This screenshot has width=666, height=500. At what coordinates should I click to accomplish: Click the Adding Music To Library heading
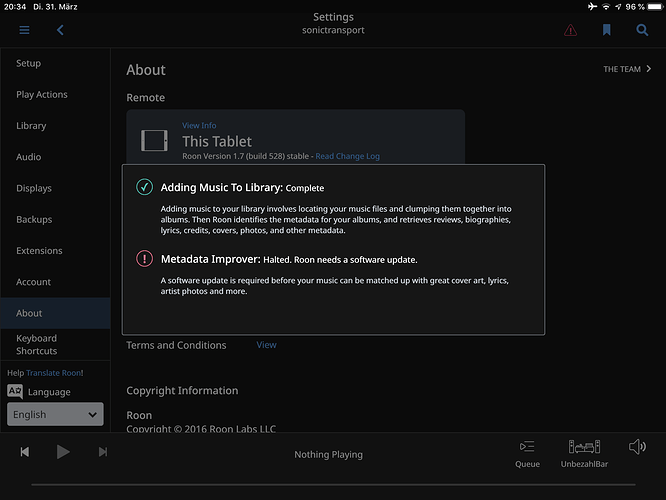[221, 187]
